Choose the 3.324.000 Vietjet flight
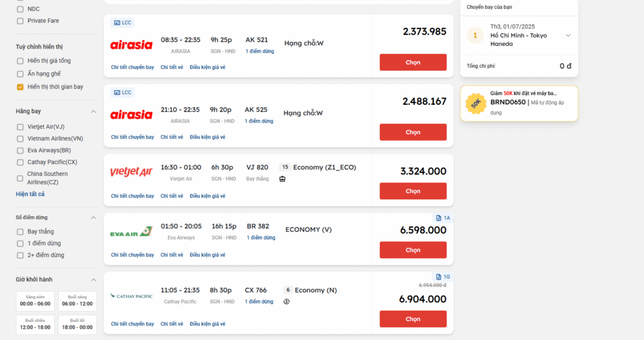The image size is (644, 340). 413,191
